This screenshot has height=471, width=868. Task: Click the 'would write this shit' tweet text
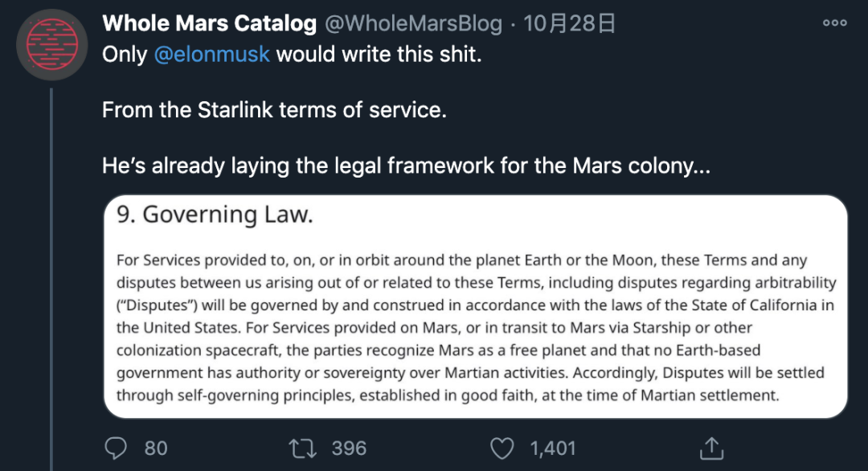(x=379, y=55)
